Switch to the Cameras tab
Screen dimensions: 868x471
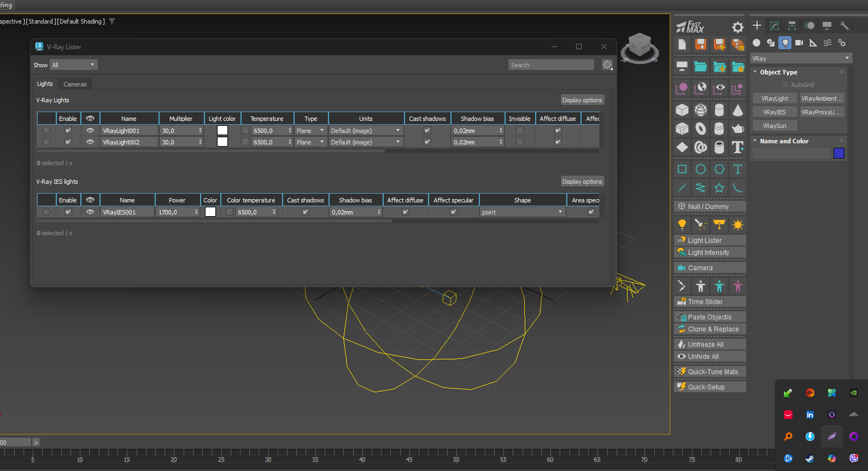(75, 84)
